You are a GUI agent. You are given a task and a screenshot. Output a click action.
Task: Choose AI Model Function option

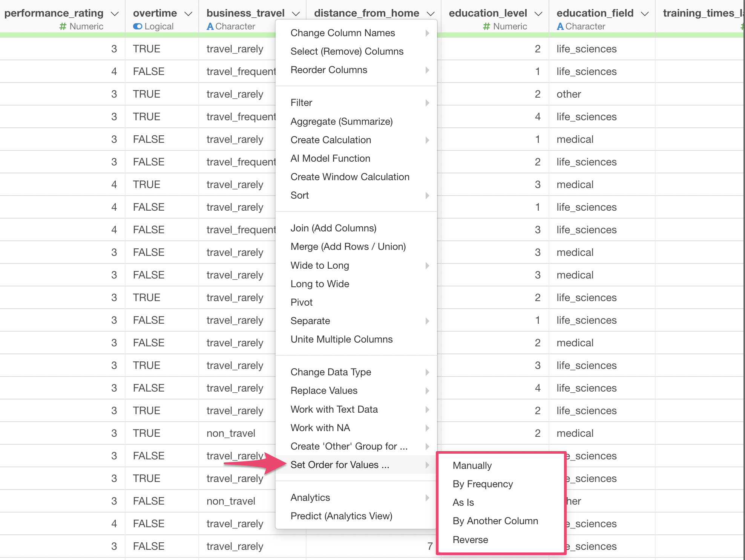tap(330, 158)
